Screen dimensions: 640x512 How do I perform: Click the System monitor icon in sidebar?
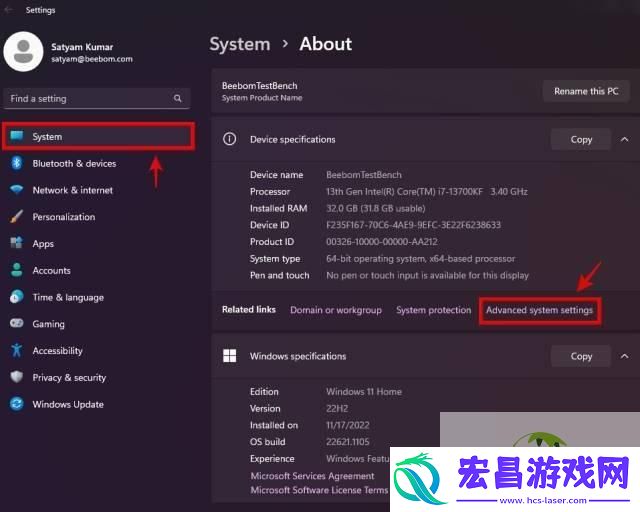[x=17, y=136]
